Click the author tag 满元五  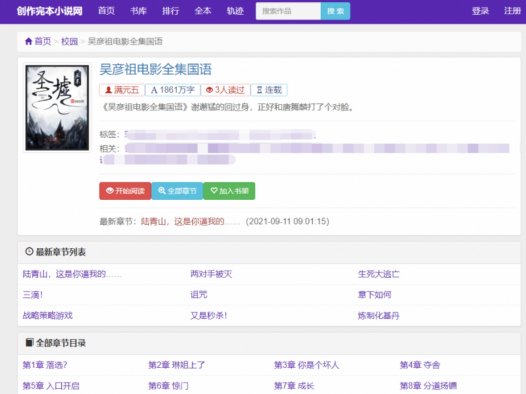pos(122,90)
